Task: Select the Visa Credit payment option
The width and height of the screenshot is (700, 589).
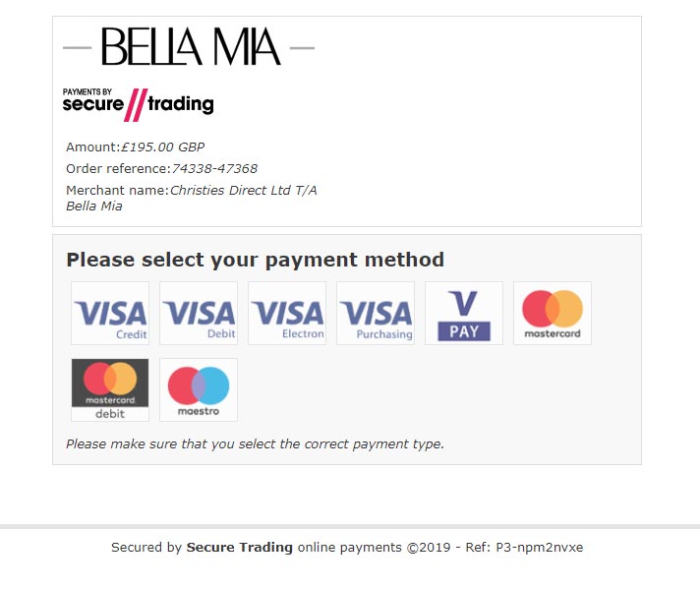Action: pos(110,313)
